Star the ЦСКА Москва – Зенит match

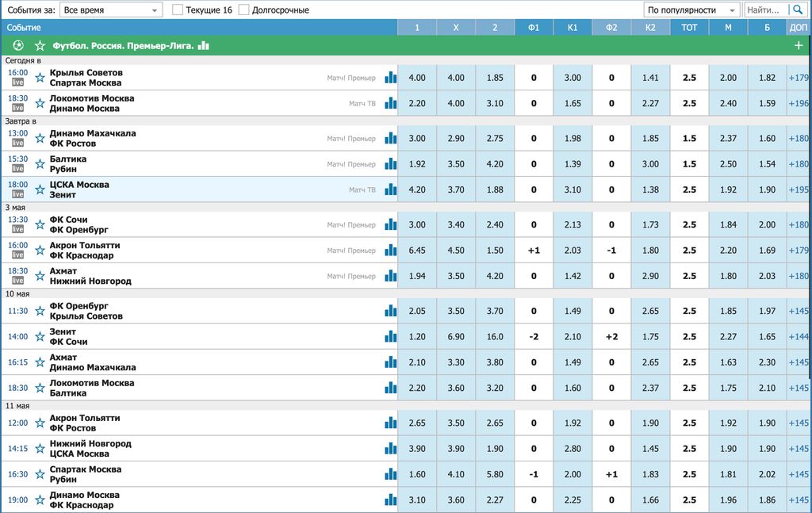(40, 190)
